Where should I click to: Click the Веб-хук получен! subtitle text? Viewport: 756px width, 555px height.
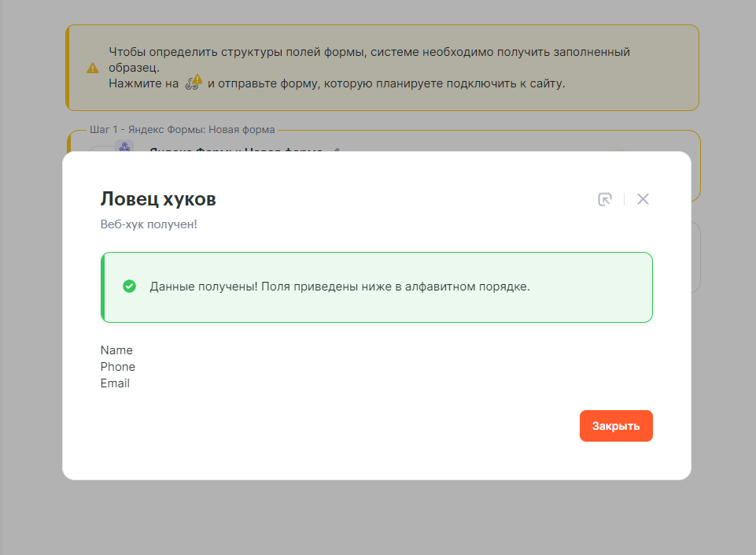point(149,224)
